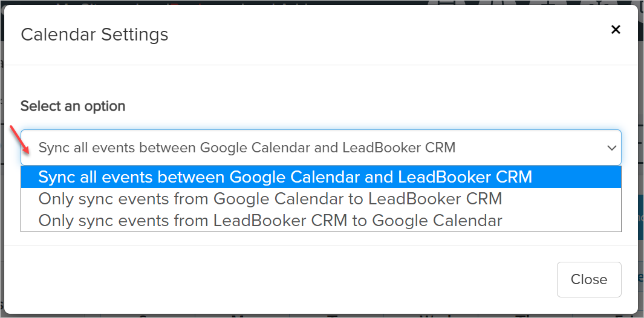644x318 pixels.
Task: Close the Calendar Settings dialog with X
Action: 616,30
